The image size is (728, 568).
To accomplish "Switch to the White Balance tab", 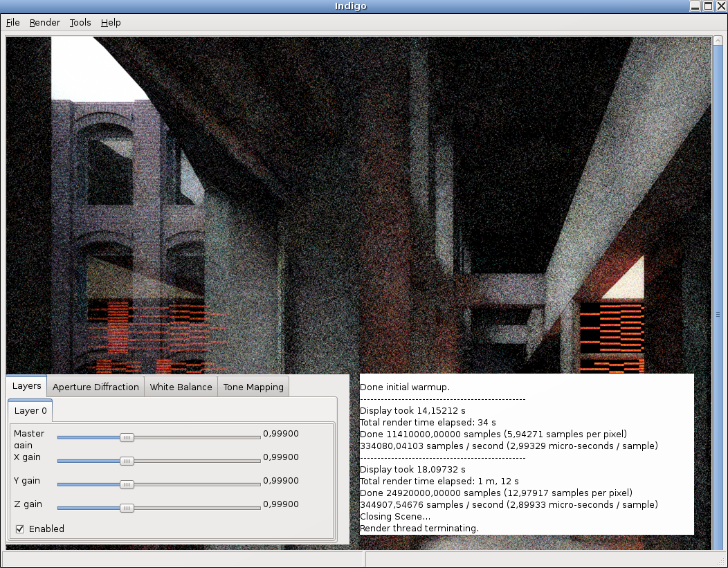I will (x=181, y=387).
